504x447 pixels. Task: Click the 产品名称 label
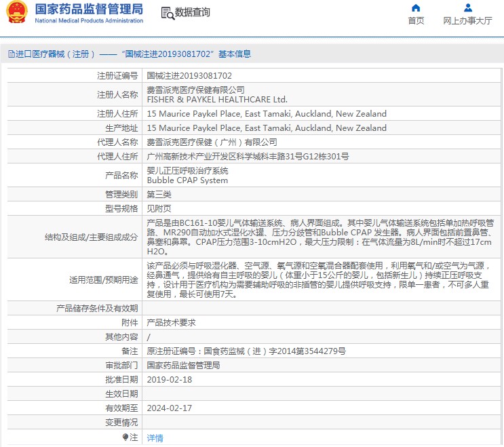tap(121, 176)
